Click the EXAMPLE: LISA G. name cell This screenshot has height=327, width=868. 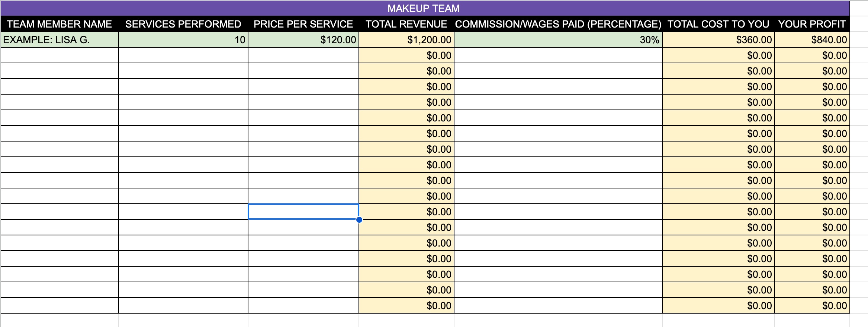pos(60,40)
